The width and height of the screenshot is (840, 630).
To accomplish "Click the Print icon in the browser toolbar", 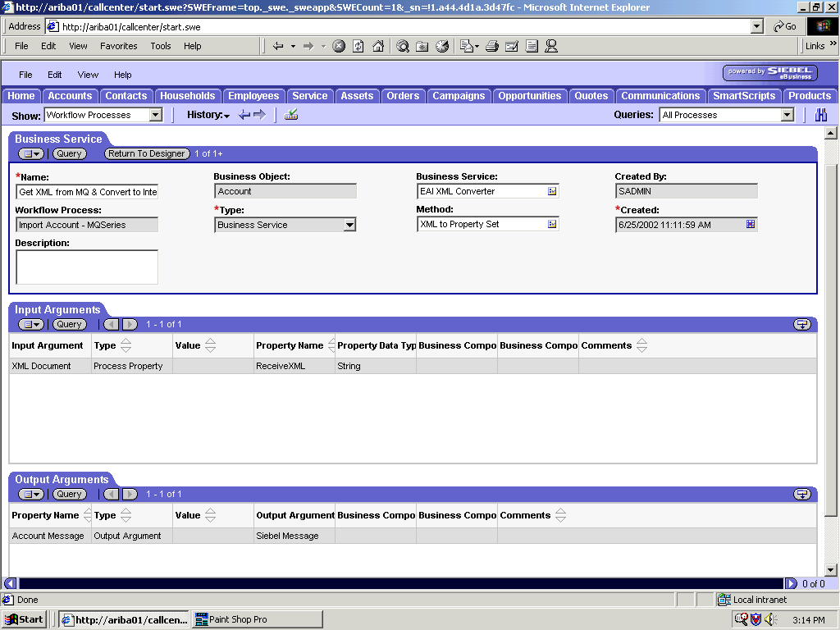I will (x=491, y=46).
